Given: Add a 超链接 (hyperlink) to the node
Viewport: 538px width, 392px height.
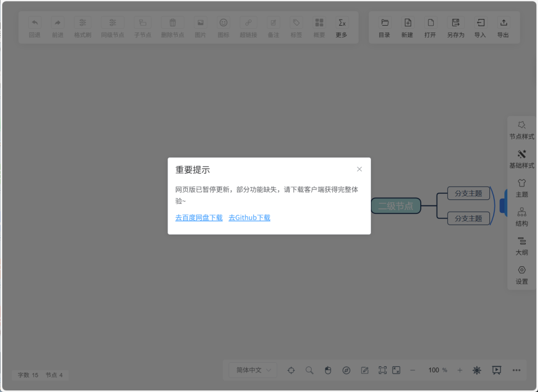Looking at the screenshot, I should (248, 27).
